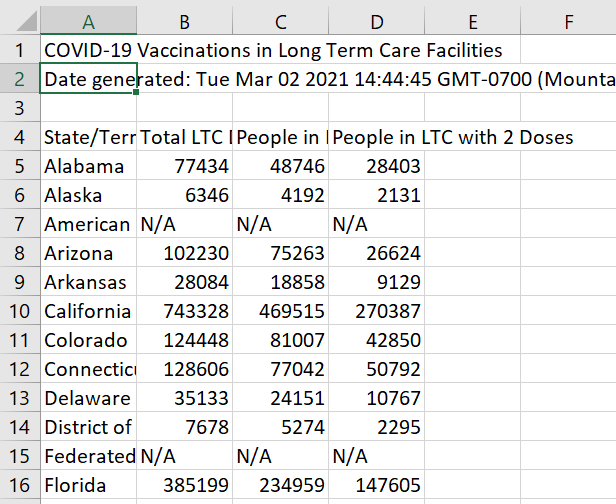Select column B header
This screenshot has width=616, height=504.
click(x=185, y=21)
